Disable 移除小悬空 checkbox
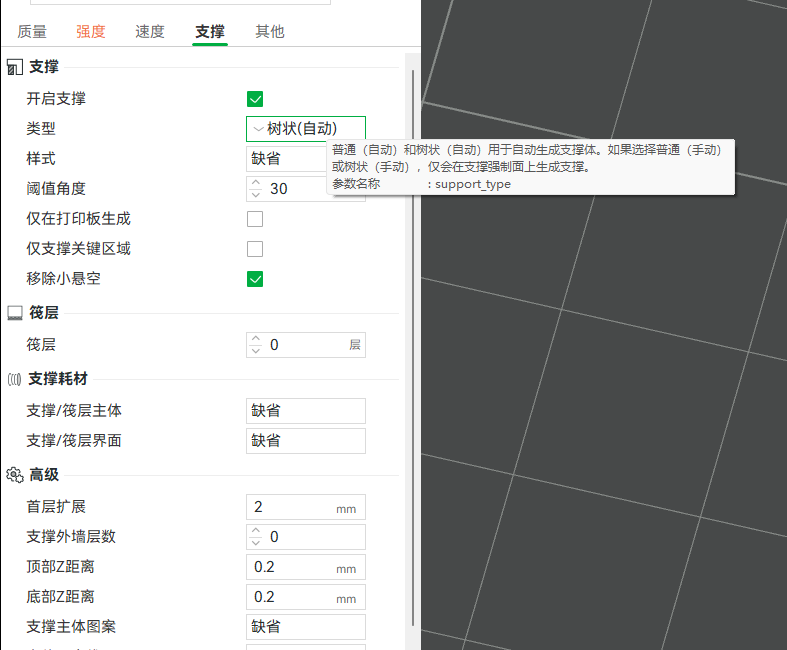Viewport: 787px width, 650px height. [255, 279]
